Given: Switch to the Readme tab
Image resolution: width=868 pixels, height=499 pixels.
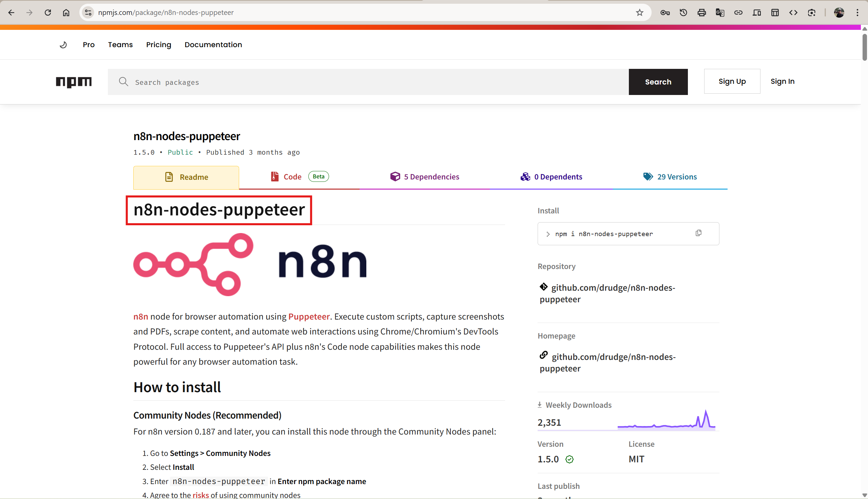Looking at the screenshot, I should pos(186,177).
